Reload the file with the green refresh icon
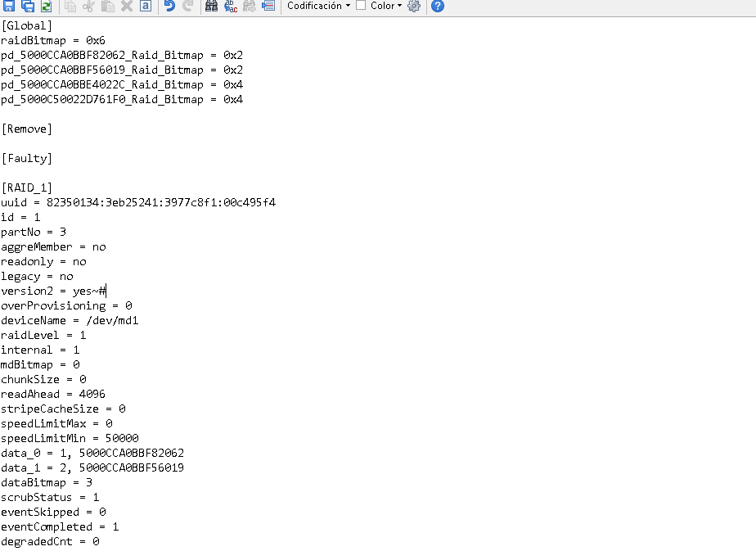The image size is (756, 551). pos(46,7)
